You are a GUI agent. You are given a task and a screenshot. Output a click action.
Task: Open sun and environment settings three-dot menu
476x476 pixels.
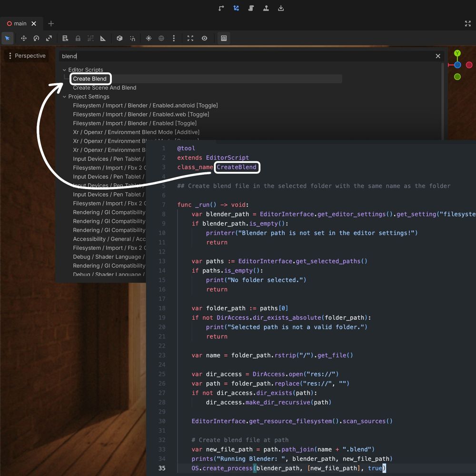click(x=174, y=38)
